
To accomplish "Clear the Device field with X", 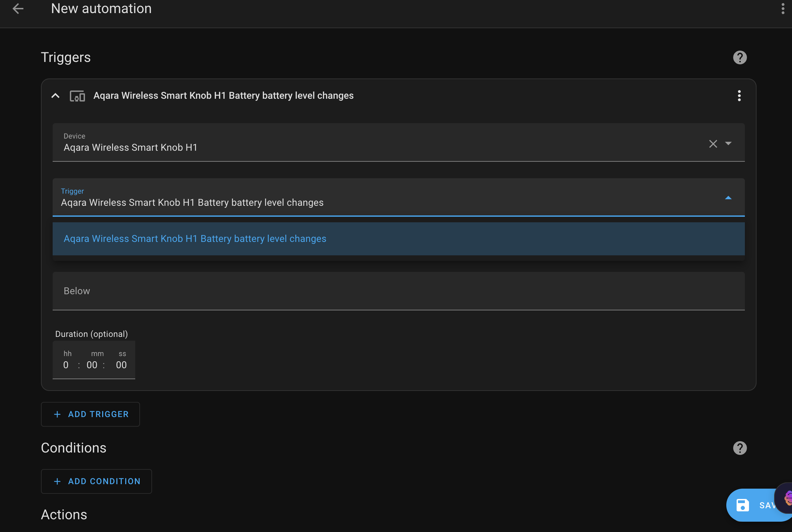I will pyautogui.click(x=713, y=144).
